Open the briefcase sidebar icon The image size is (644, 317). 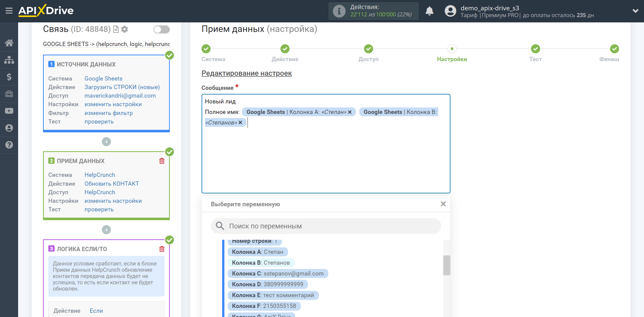[9, 94]
